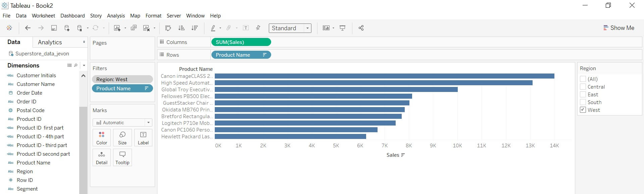644x194 pixels.
Task: Click the share workbook icon
Action: (x=361, y=28)
